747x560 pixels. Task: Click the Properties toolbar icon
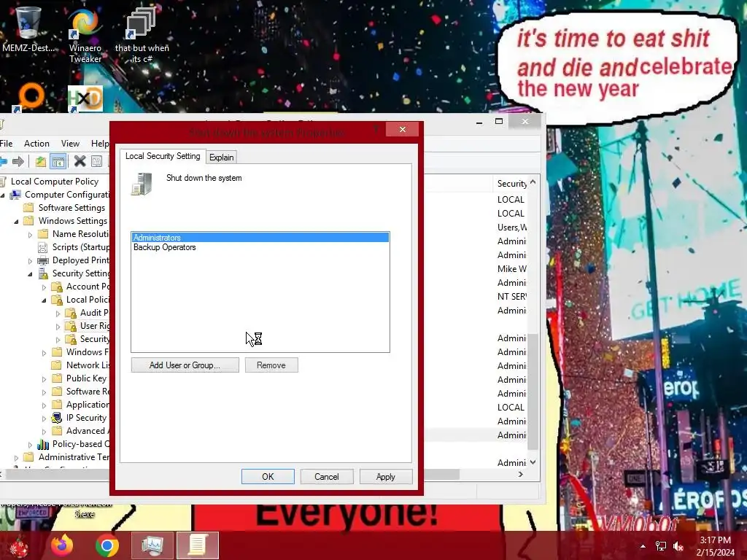click(x=97, y=161)
